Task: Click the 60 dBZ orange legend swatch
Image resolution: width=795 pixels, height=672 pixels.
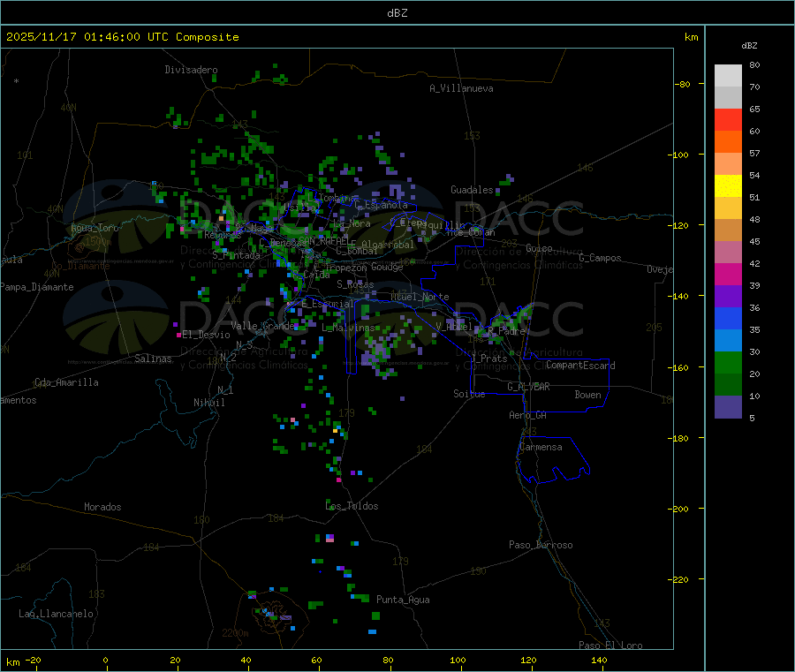Action: click(x=728, y=142)
